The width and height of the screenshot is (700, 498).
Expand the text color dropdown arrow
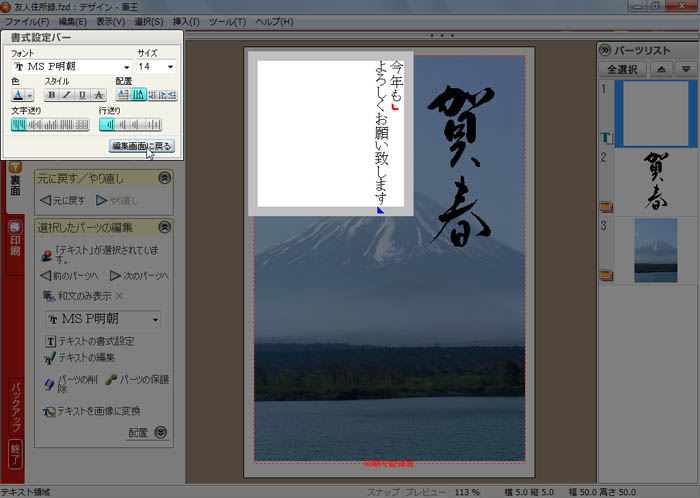point(31,95)
